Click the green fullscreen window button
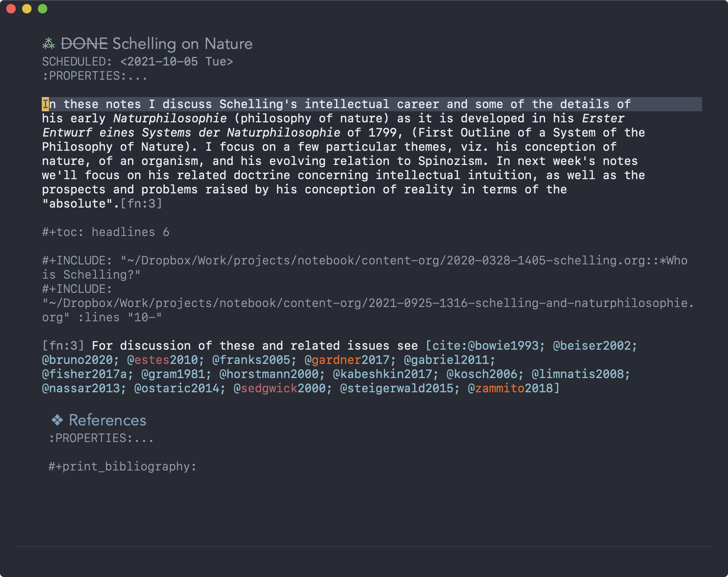This screenshot has height=577, width=728. 43,9
